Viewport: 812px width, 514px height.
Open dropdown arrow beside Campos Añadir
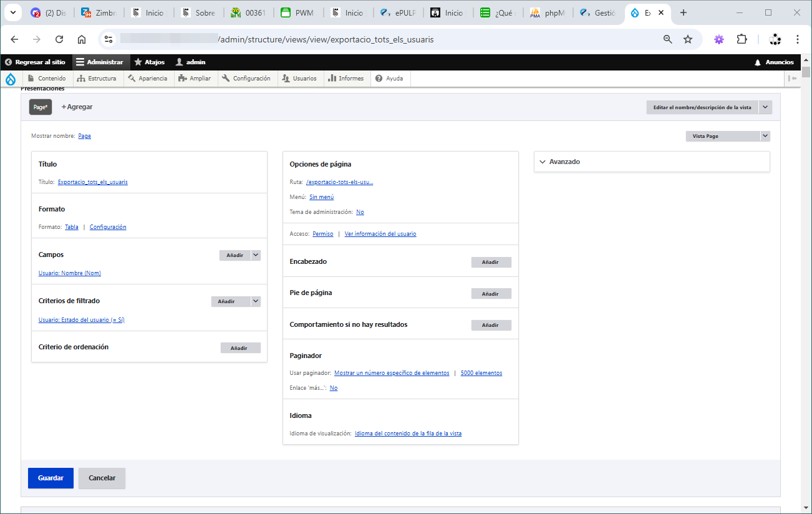256,255
